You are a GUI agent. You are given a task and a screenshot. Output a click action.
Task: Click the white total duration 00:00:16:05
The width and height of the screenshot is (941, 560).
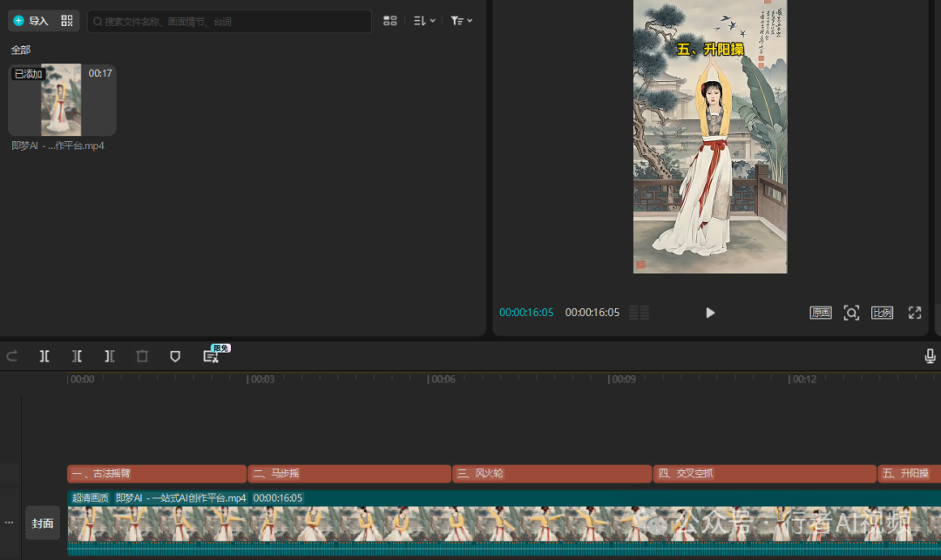click(592, 313)
